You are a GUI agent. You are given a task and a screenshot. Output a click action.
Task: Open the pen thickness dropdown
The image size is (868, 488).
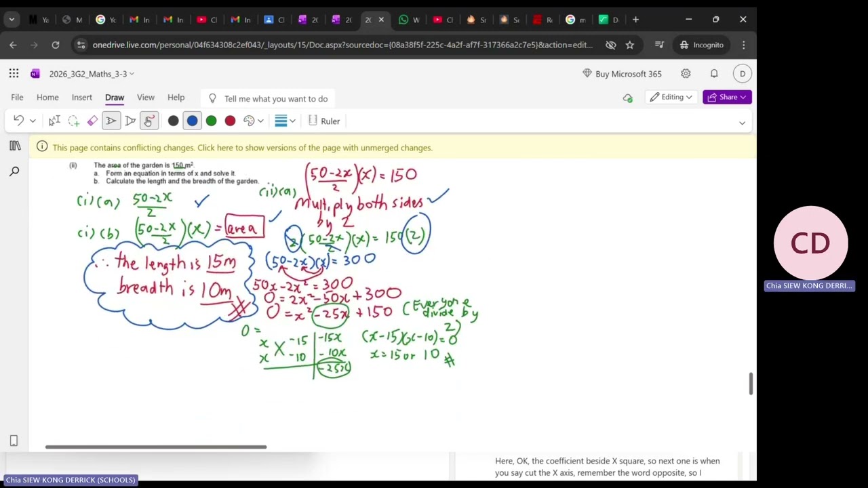(285, 121)
